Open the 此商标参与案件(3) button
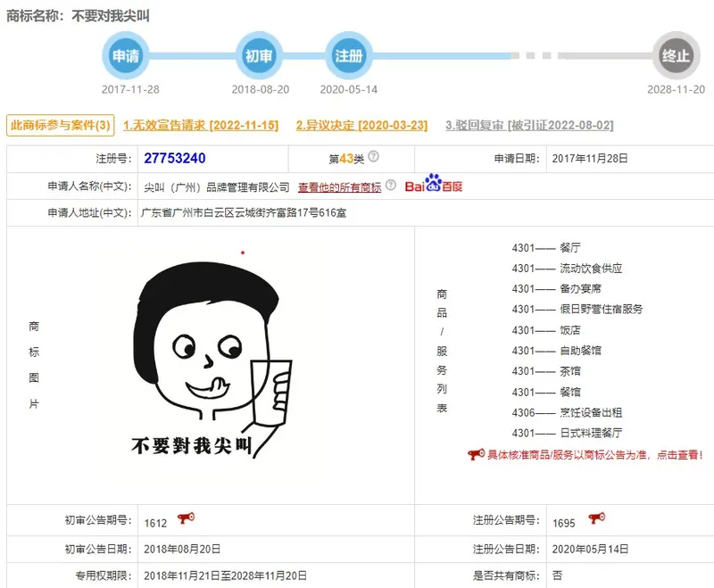Image resolution: width=714 pixels, height=588 pixels. coord(60,125)
